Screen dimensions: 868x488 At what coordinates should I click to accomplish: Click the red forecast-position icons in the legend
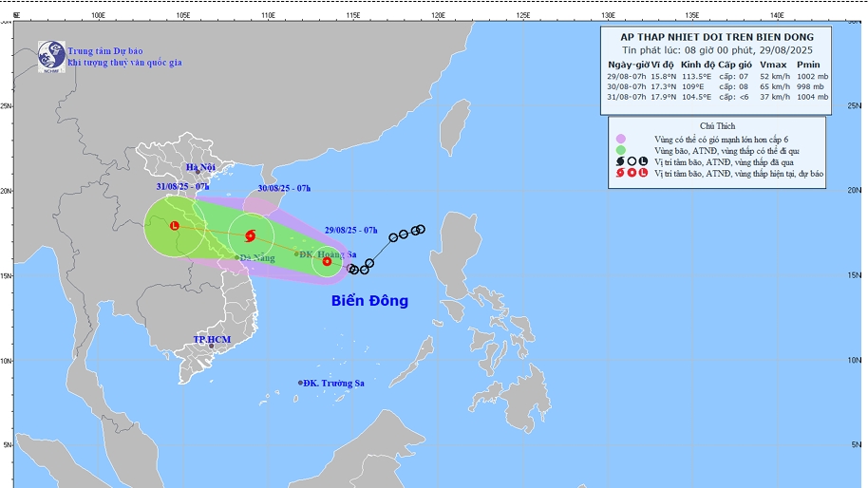pos(631,172)
